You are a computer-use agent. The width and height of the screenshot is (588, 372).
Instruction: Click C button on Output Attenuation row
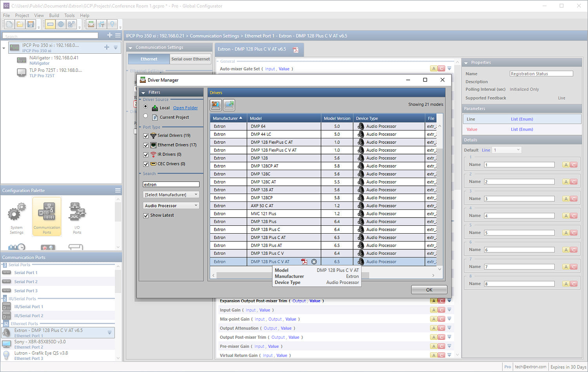coord(441,328)
